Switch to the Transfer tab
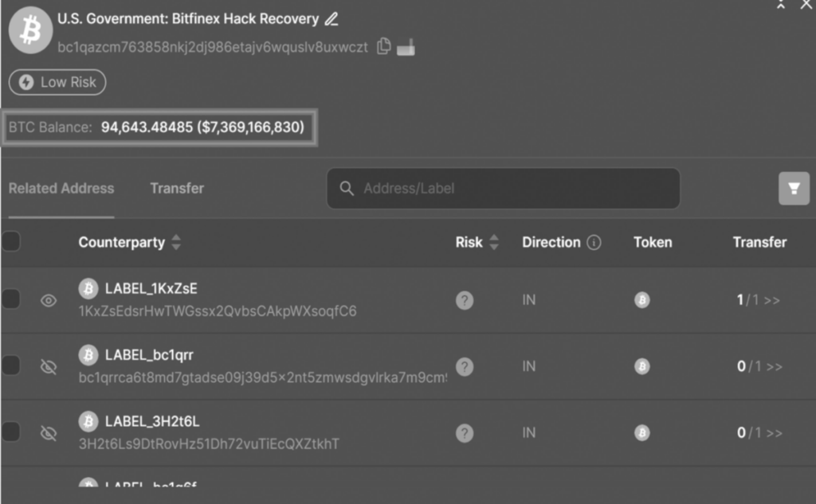 [177, 188]
